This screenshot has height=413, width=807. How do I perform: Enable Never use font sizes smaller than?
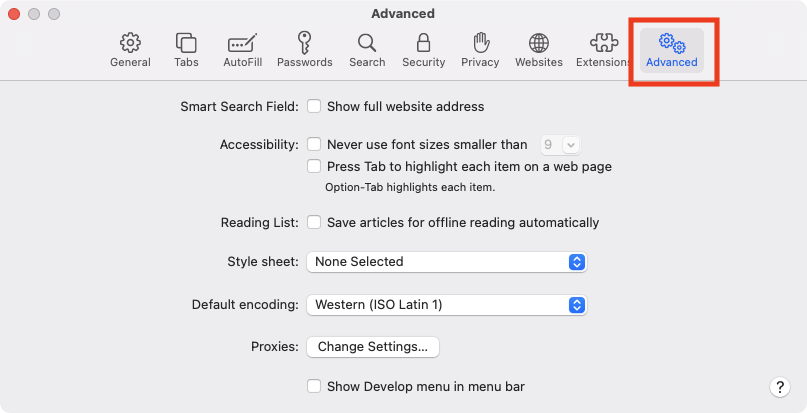pos(314,144)
